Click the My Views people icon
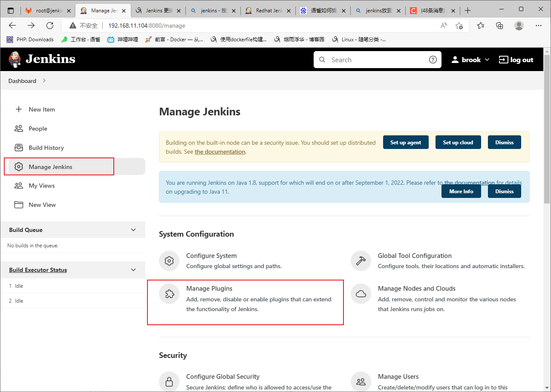This screenshot has width=551, height=392. [19, 186]
